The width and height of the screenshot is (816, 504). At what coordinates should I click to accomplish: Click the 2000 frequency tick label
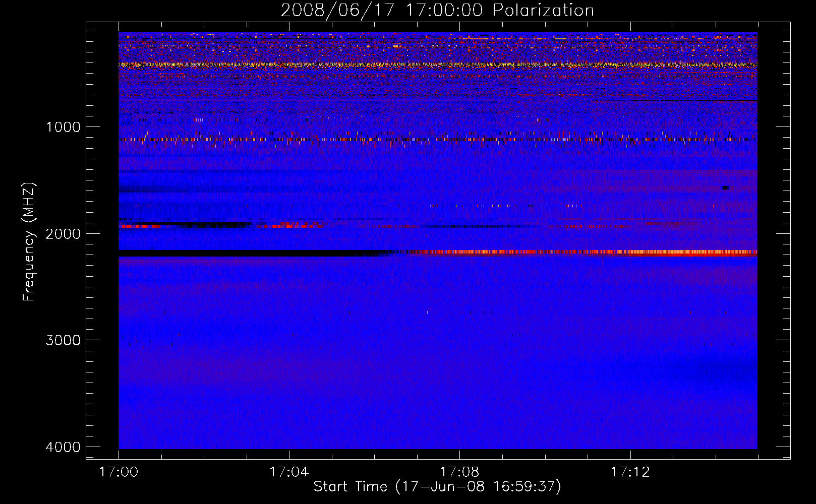[x=63, y=234]
